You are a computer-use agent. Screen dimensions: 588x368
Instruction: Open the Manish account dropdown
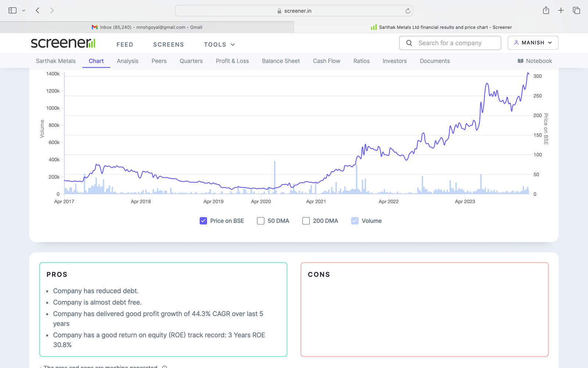coord(533,43)
